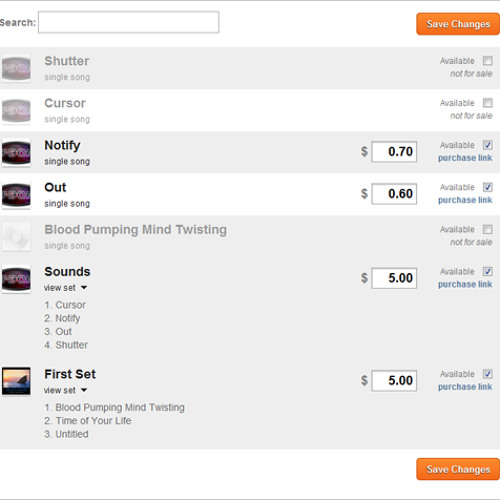Uncheck the Available checkbox for First Set

click(x=488, y=374)
